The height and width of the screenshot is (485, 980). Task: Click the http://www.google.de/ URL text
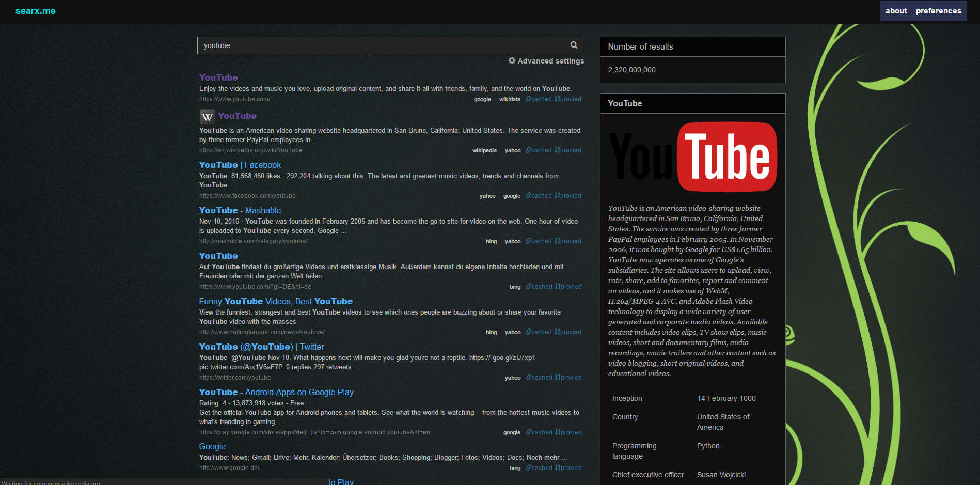coord(229,468)
